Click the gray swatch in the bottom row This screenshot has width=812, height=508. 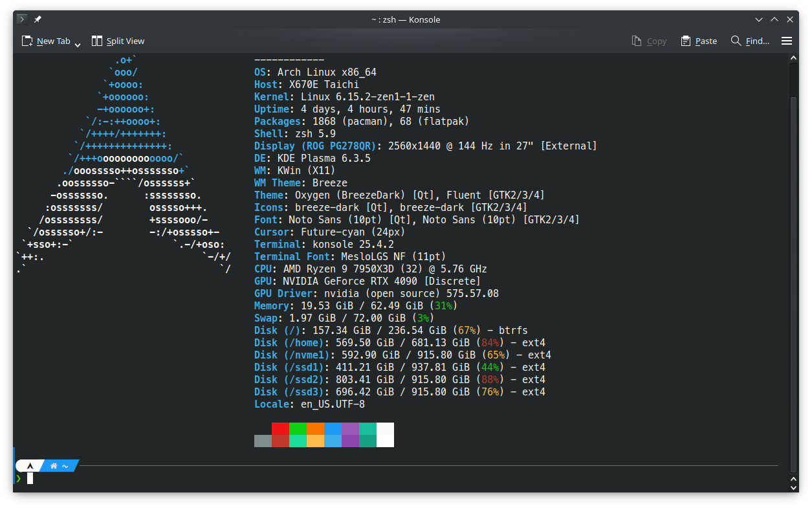pos(263,441)
